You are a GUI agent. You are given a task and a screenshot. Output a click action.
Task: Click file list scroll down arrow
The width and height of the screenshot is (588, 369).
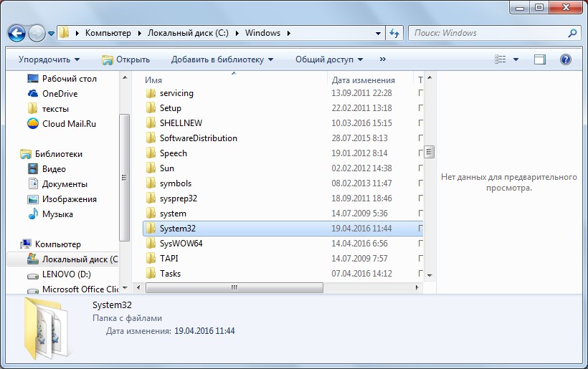click(x=430, y=275)
